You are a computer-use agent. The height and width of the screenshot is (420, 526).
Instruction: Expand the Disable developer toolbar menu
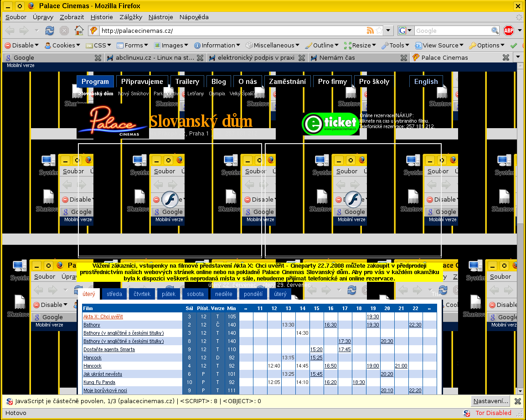tap(21, 45)
